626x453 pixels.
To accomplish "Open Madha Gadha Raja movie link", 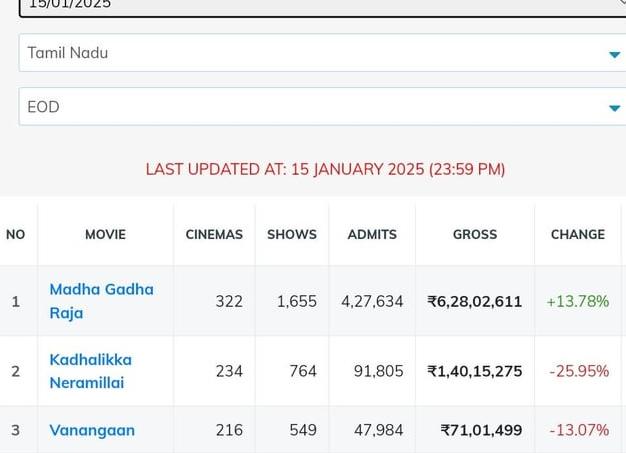I will (101, 301).
